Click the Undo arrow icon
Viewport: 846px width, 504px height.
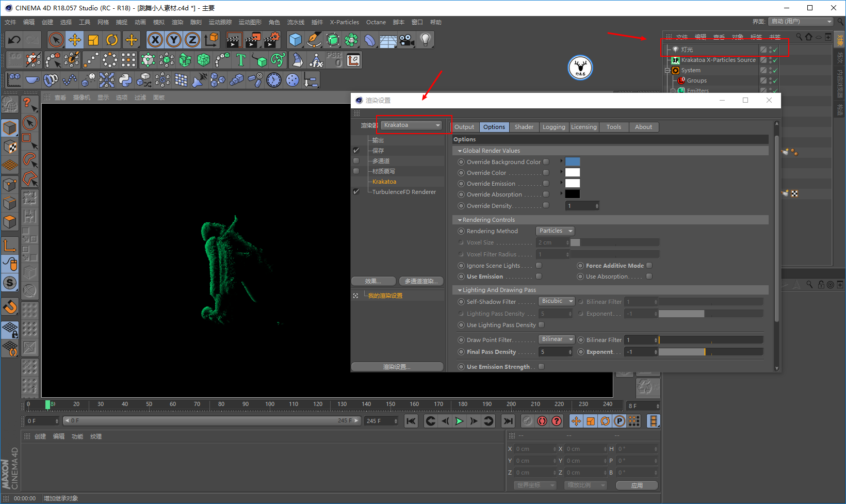click(14, 40)
